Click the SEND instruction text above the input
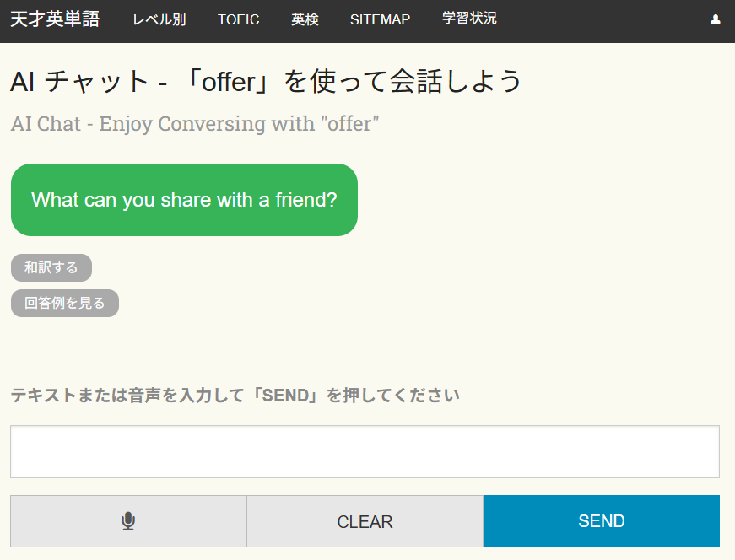The image size is (735, 560). coord(234,395)
